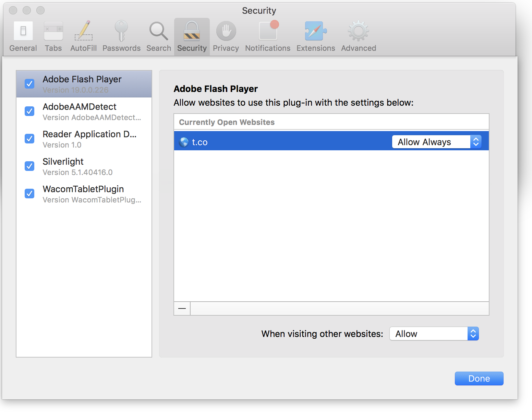
Task: Click the Search tab label
Action: click(x=159, y=48)
